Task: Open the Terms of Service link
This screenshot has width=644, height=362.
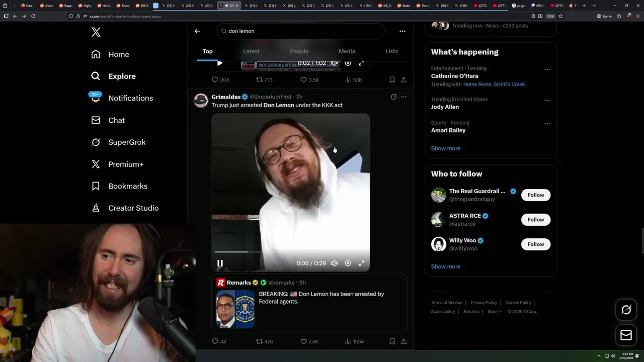Action: (x=446, y=303)
